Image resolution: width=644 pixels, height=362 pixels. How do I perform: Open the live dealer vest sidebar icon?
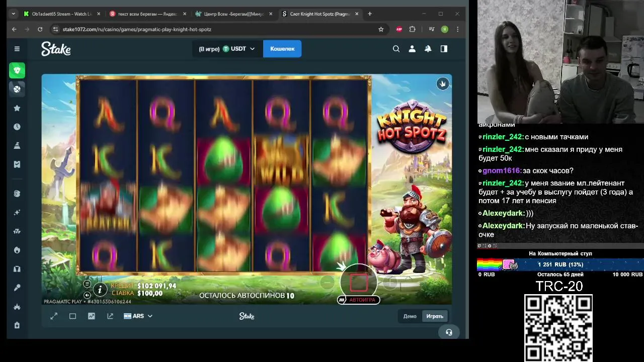tap(17, 269)
